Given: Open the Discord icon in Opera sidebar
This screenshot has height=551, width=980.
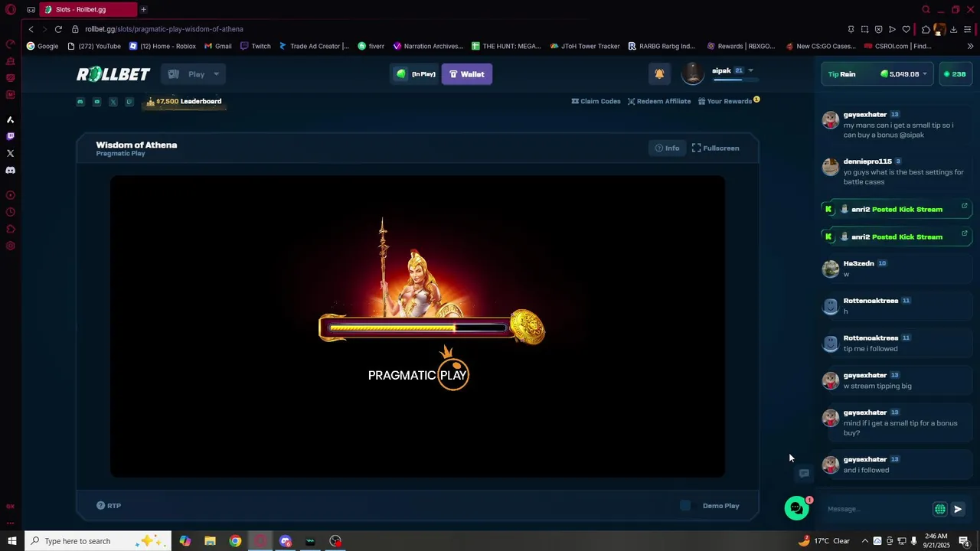Looking at the screenshot, I should coord(10,170).
